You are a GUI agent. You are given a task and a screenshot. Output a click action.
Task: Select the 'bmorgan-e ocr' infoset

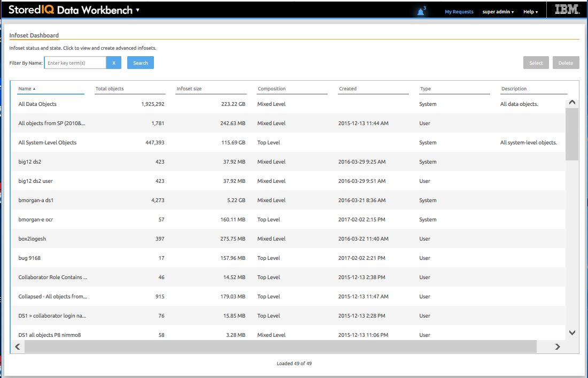288,219
